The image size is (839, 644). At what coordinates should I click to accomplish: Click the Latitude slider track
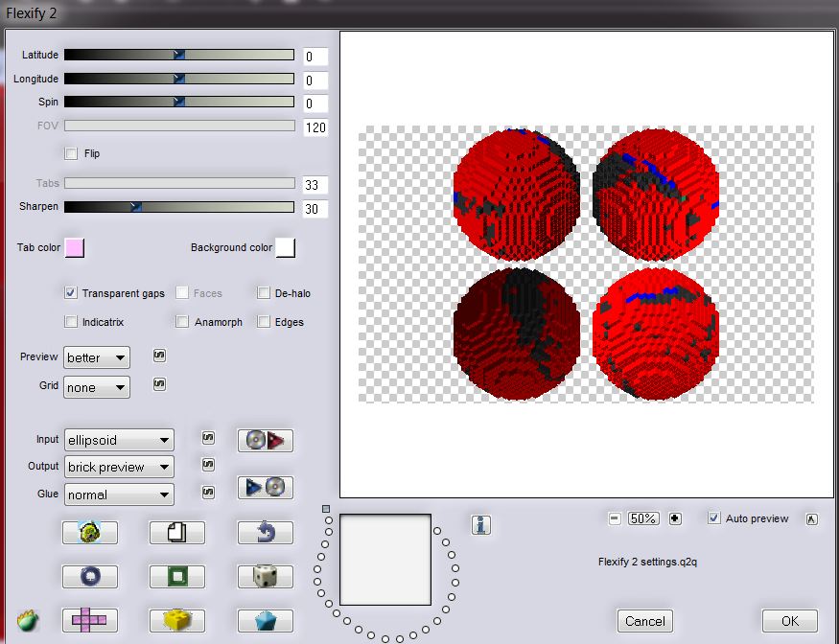[x=179, y=55]
